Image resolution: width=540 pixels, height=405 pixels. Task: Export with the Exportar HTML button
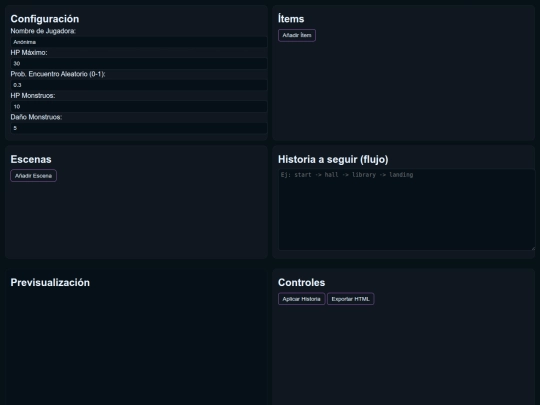[351, 299]
